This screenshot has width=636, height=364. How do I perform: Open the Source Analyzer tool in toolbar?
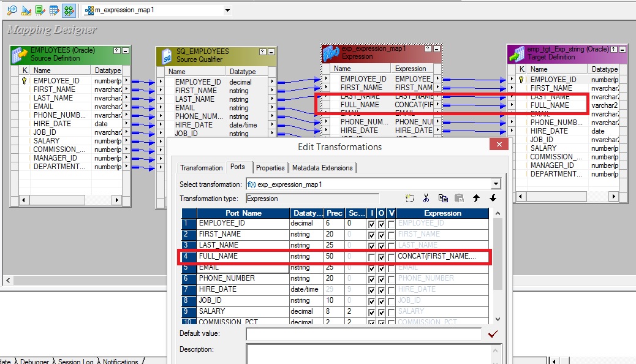click(x=12, y=10)
